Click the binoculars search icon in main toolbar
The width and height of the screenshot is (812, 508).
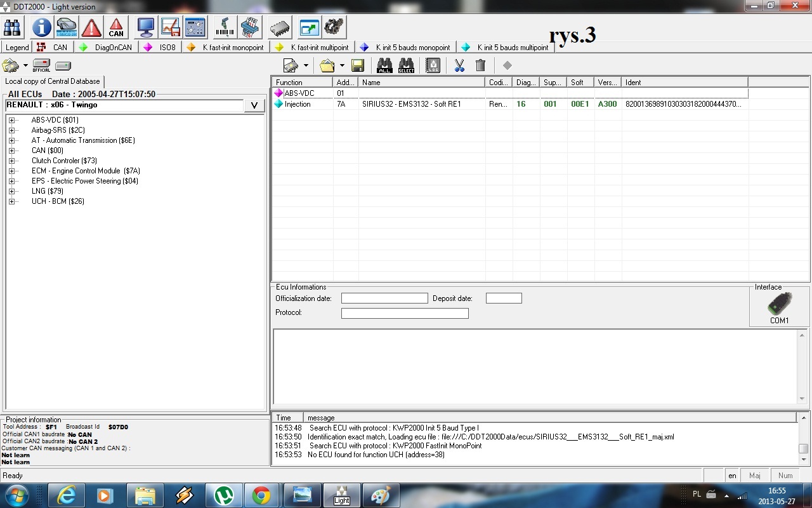click(12, 27)
